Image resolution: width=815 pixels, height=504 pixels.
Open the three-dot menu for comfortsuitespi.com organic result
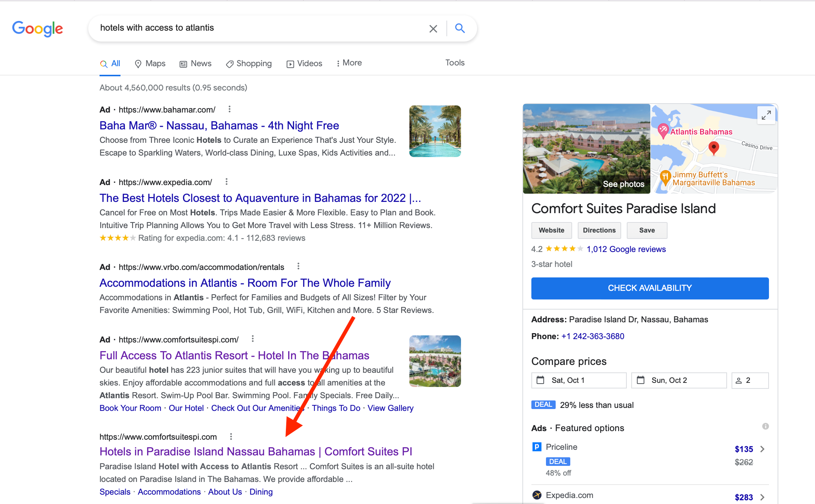pyautogui.click(x=231, y=436)
